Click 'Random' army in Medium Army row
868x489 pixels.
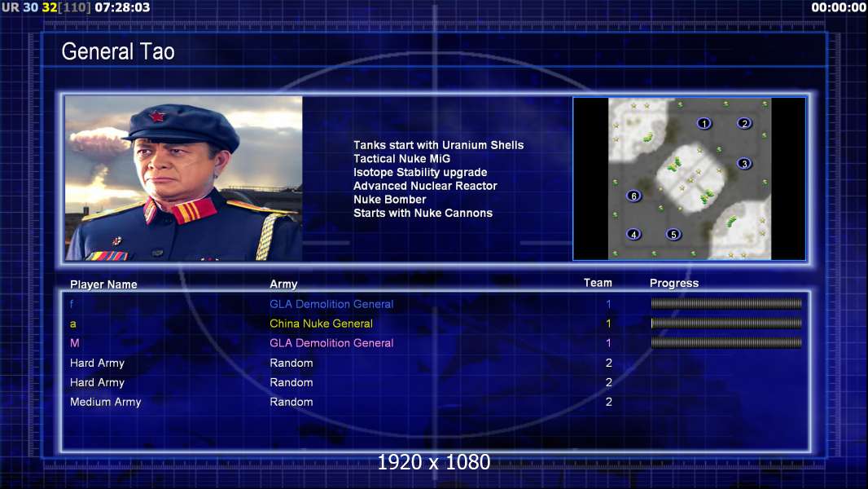click(292, 402)
